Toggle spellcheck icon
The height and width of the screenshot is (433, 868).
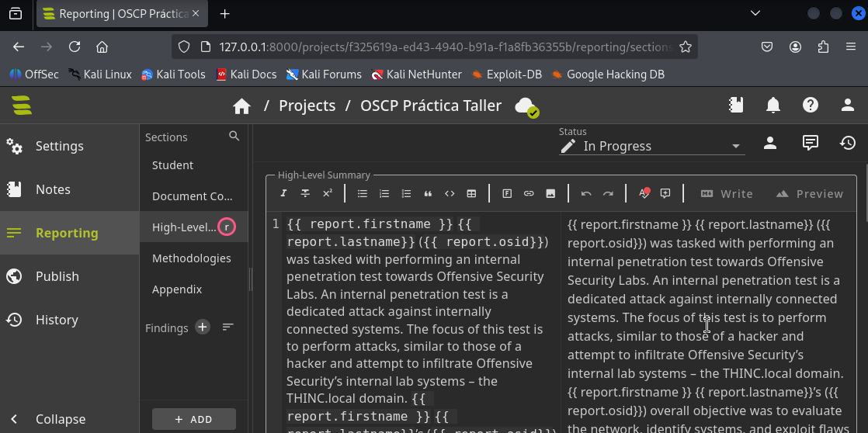coord(644,193)
